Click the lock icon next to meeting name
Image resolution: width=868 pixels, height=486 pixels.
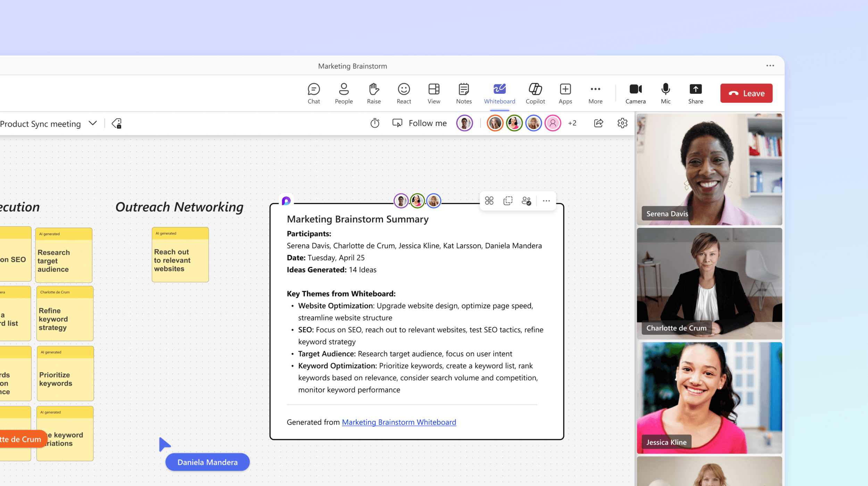pos(117,124)
